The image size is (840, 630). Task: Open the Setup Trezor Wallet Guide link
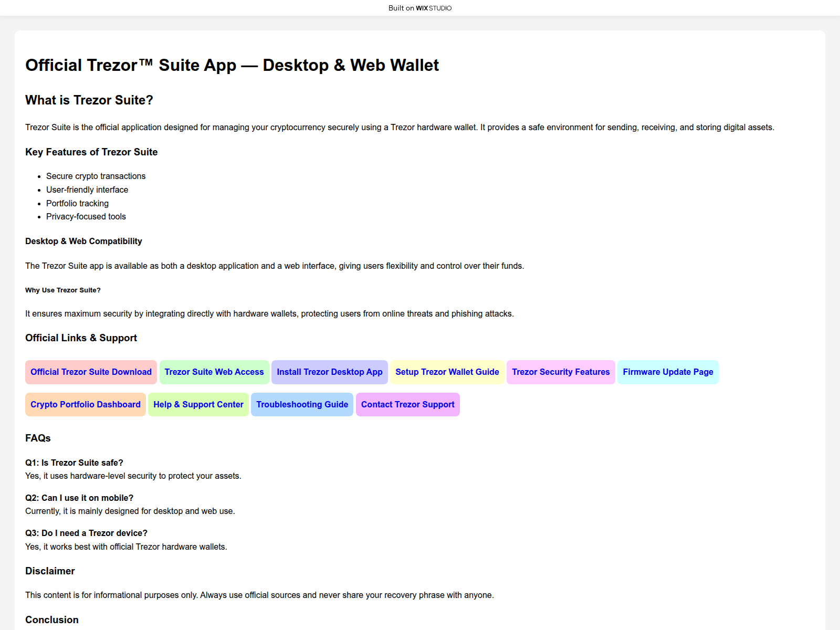[447, 372]
